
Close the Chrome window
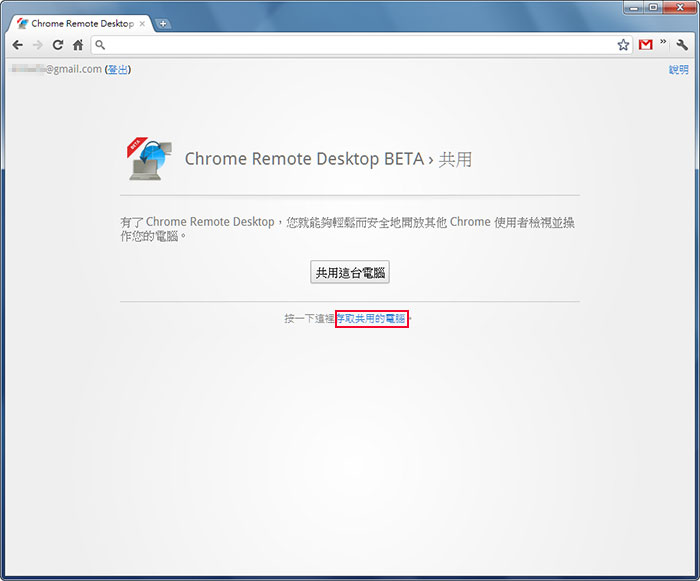click(680, 8)
